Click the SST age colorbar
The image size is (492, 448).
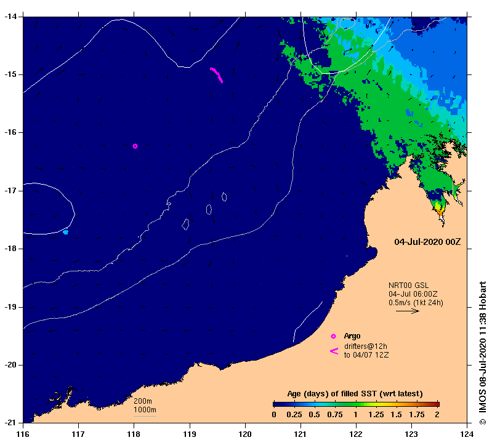point(356,404)
